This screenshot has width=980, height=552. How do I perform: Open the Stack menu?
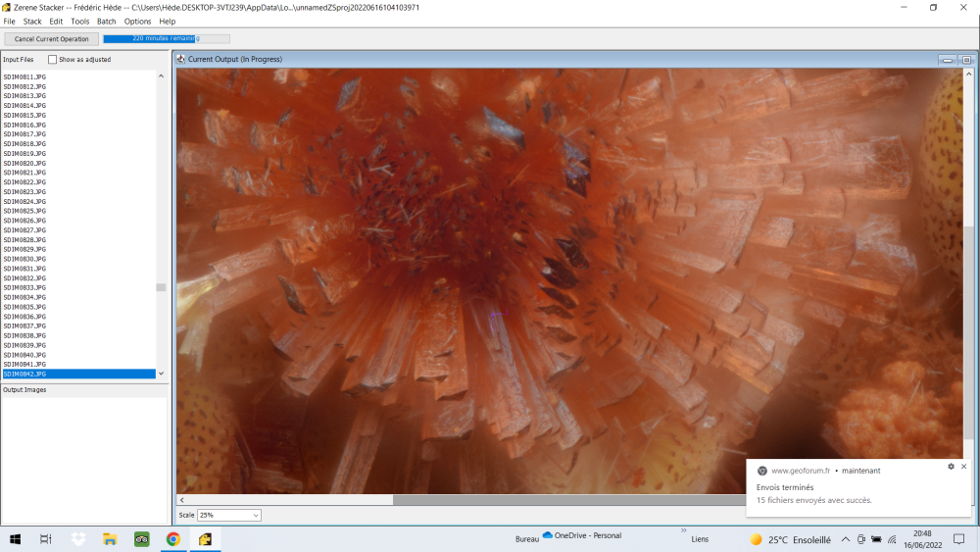click(32, 21)
